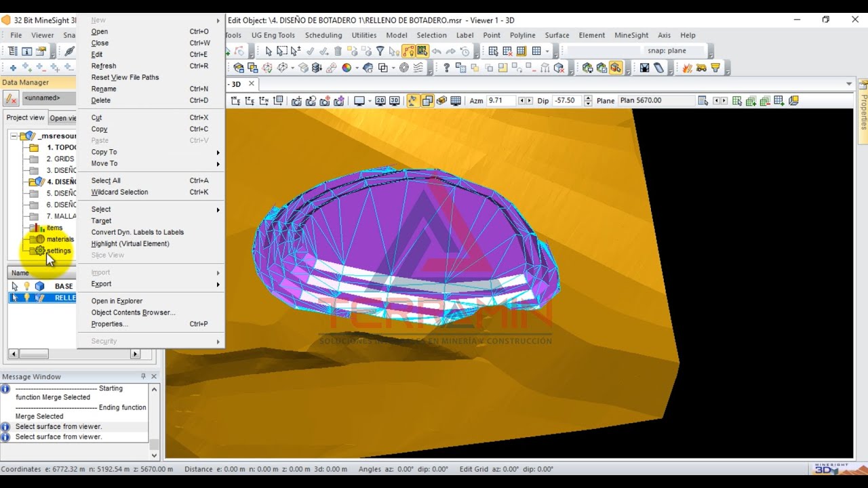Toggle the highlighted light torch icon
This screenshot has width=868, height=488.
coord(412,100)
